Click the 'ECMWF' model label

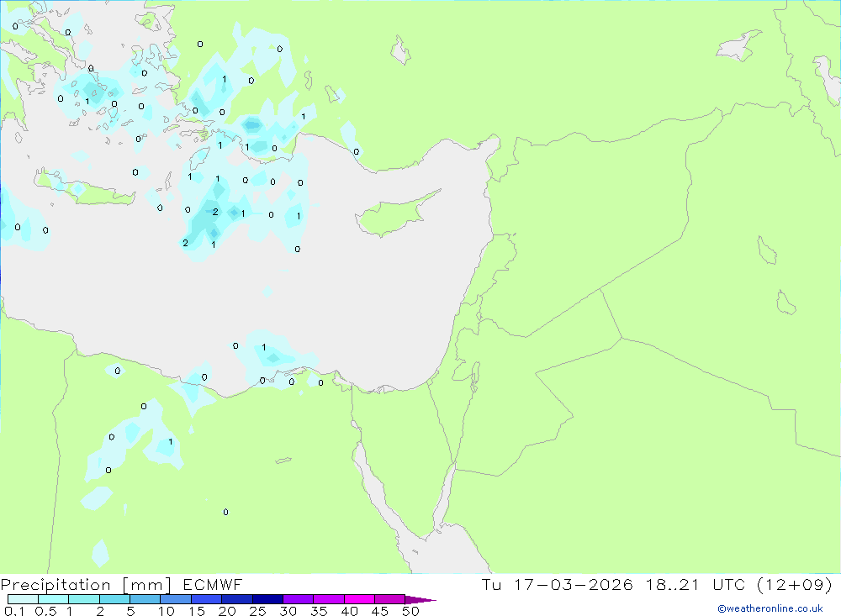[x=213, y=584]
